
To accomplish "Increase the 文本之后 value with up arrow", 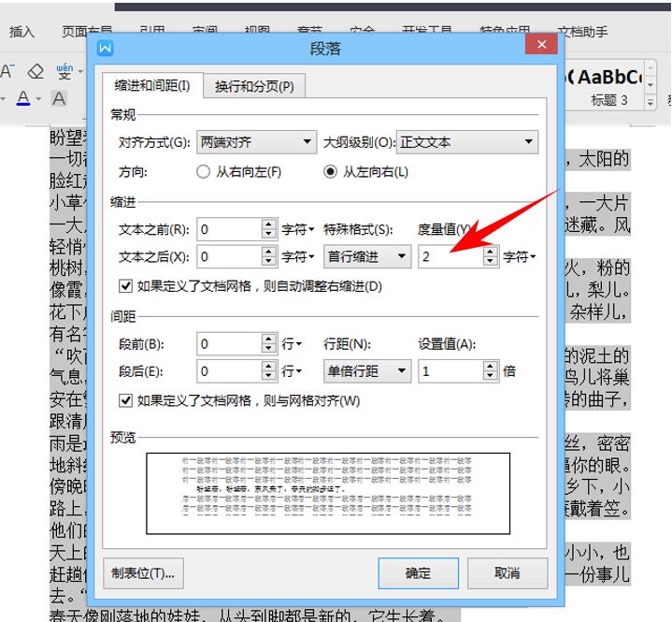I will coord(268,252).
